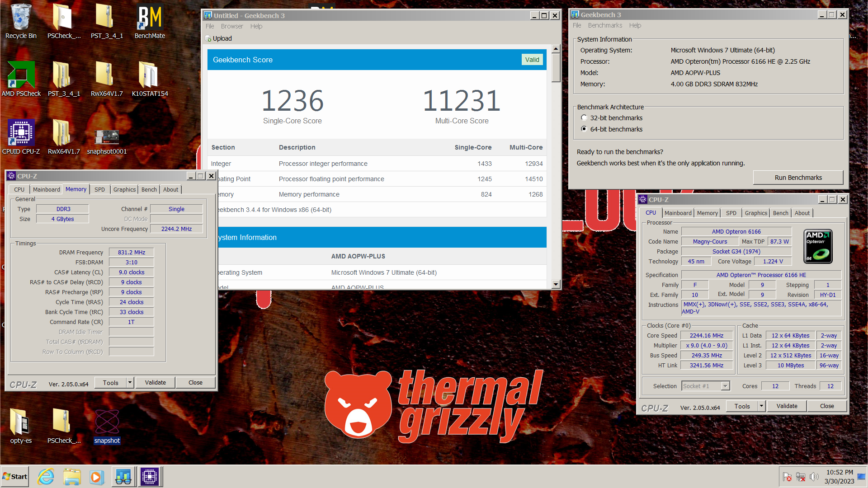
Task: Expand Tools dropdown arrow in CPU tab CPU-Z window
Action: 761,406
